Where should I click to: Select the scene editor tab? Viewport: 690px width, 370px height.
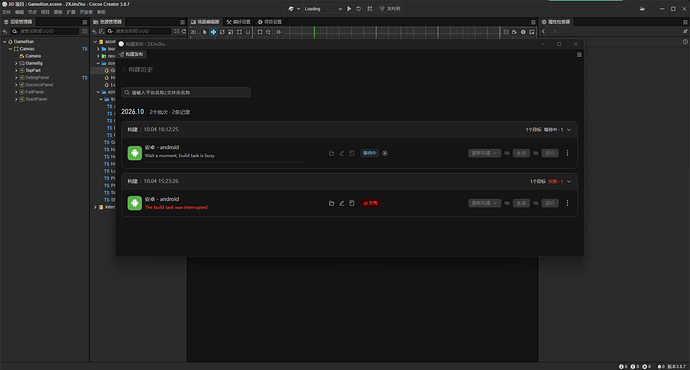click(x=206, y=22)
